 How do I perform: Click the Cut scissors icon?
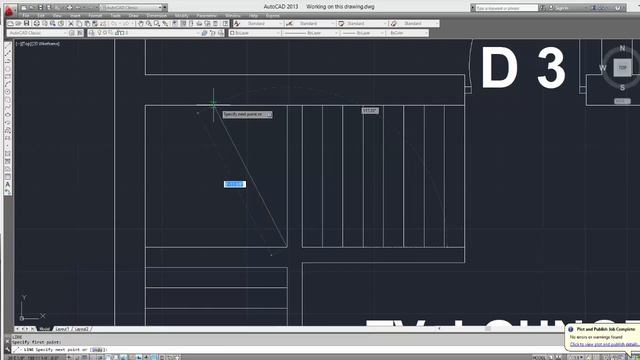[x=71, y=24]
